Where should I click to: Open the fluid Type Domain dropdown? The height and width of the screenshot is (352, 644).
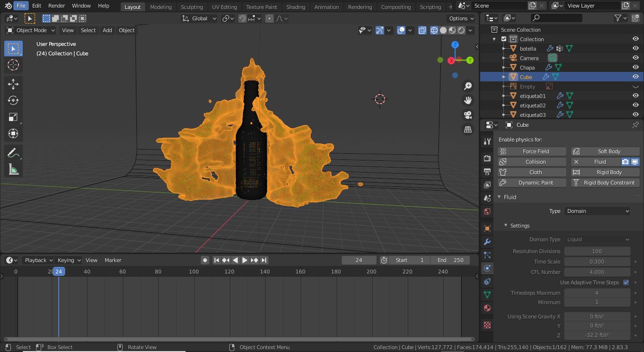click(597, 211)
